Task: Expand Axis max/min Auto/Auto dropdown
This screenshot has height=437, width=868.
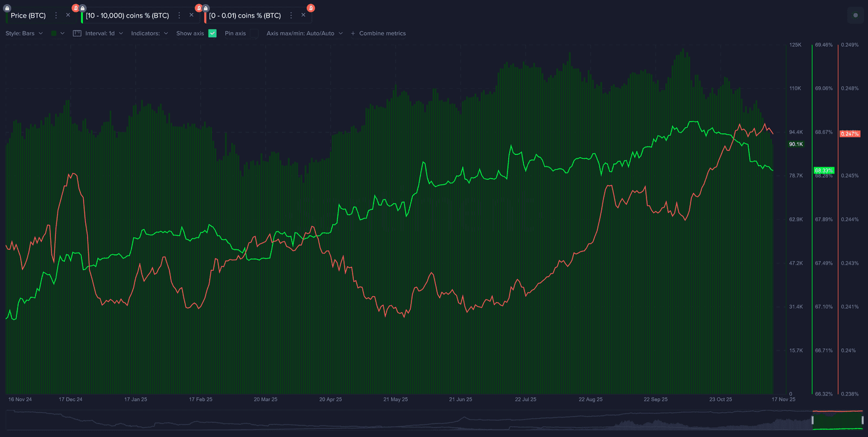Action: (x=305, y=33)
